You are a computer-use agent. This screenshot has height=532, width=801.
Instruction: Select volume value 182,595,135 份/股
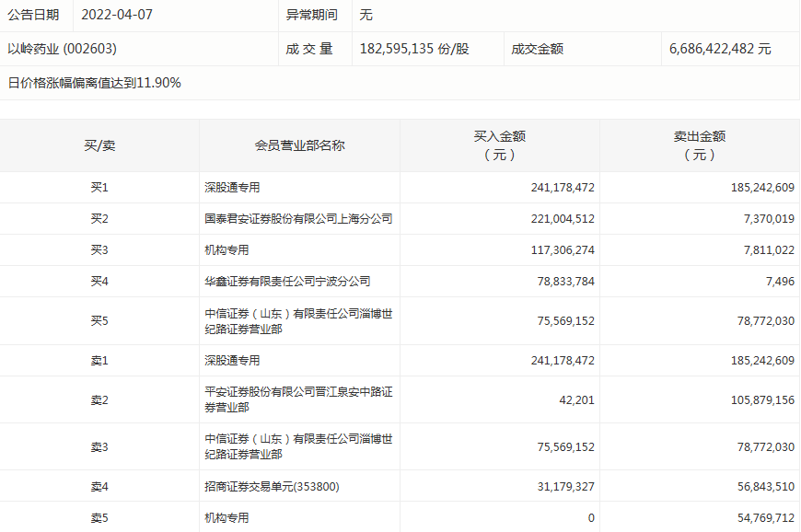414,49
